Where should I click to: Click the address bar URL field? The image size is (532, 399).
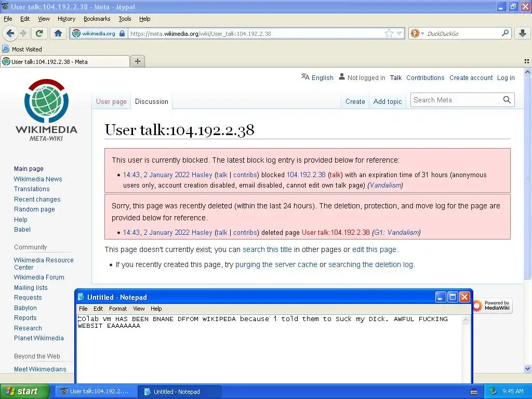tap(256, 33)
